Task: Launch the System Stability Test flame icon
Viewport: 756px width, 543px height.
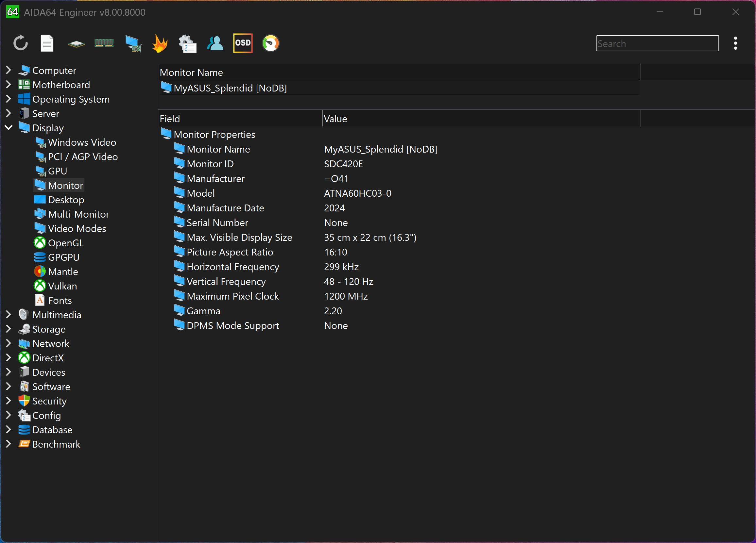Action: click(160, 43)
